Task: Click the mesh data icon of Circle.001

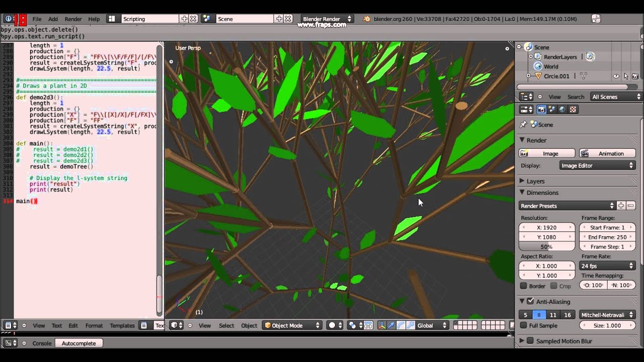Action: pos(584,76)
